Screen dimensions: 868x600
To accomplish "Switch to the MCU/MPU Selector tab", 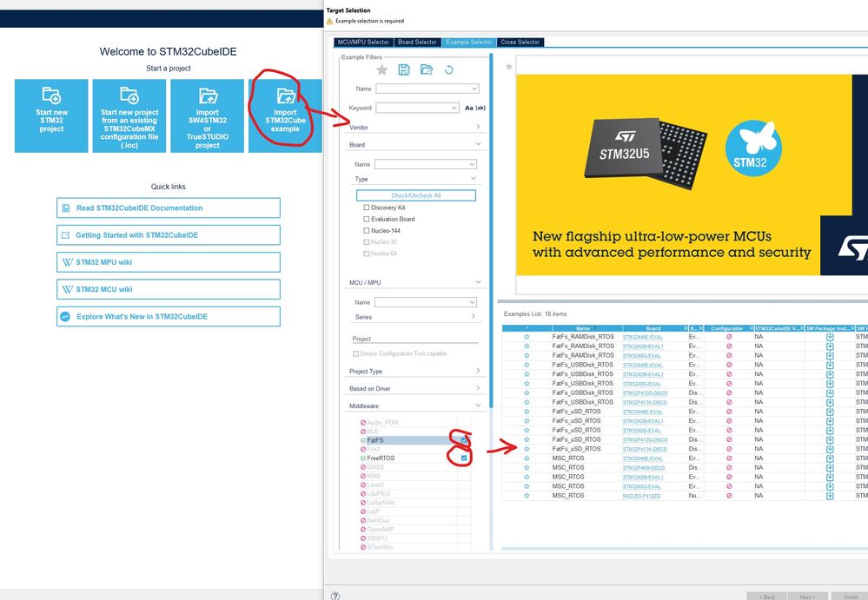I will point(363,42).
